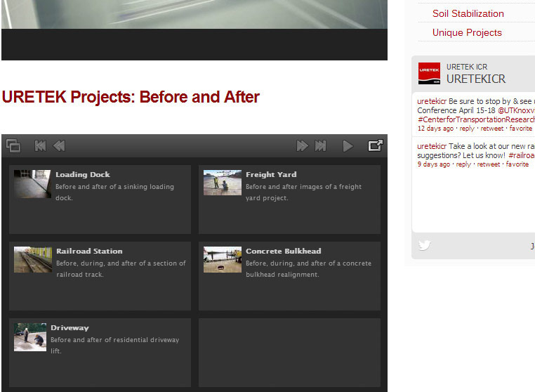Favorite the 9 days ago tweet
Image resolution: width=535 pixels, height=392 pixels.
click(x=517, y=164)
